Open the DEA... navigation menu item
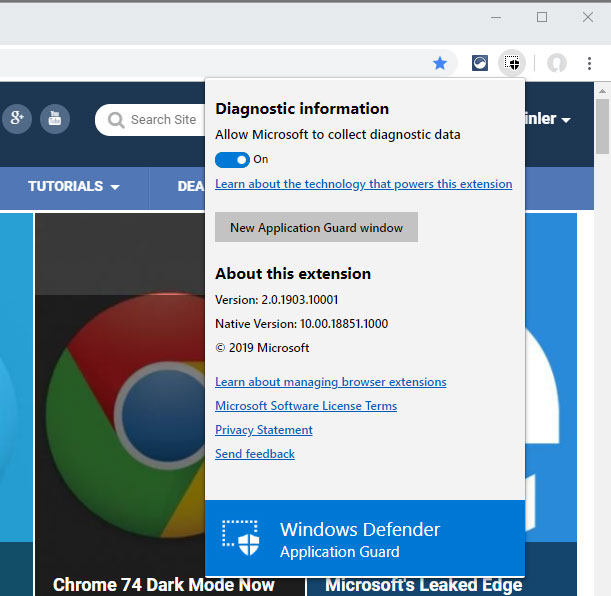Viewport: 611px width, 596px height. pyautogui.click(x=191, y=187)
